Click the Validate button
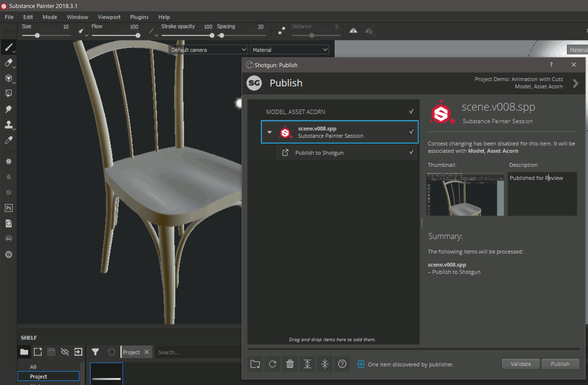 click(x=520, y=364)
